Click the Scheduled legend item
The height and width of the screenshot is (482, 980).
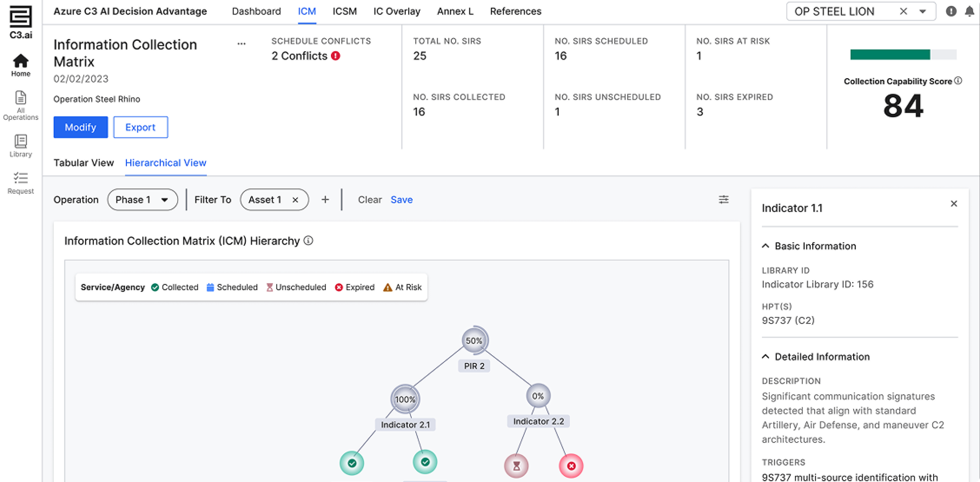click(232, 287)
